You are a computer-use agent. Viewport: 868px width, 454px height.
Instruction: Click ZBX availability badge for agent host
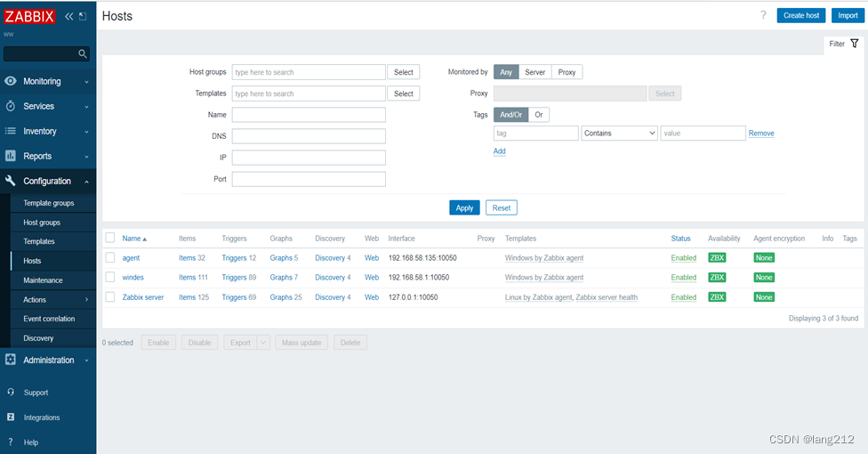coord(717,258)
